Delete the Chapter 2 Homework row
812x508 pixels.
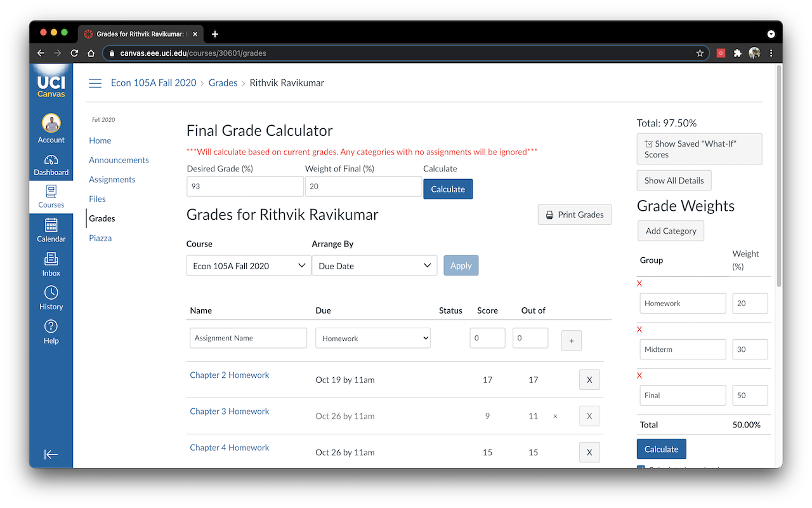point(589,380)
